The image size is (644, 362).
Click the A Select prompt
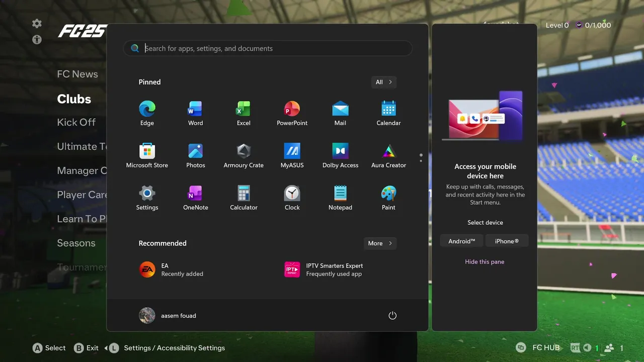49,348
